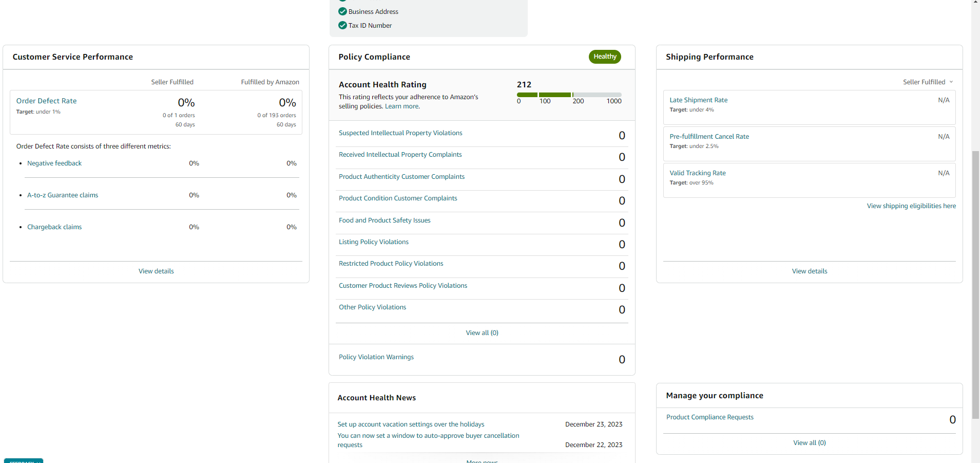
Task: Open Policy Violation Warnings link
Action: 376,357
